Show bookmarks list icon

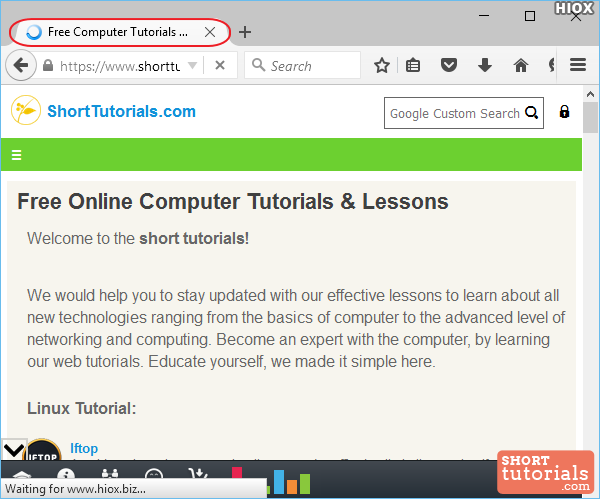(412, 65)
